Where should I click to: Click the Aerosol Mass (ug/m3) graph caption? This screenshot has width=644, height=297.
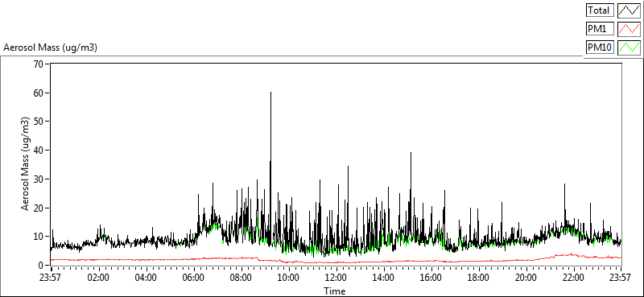pos(50,47)
